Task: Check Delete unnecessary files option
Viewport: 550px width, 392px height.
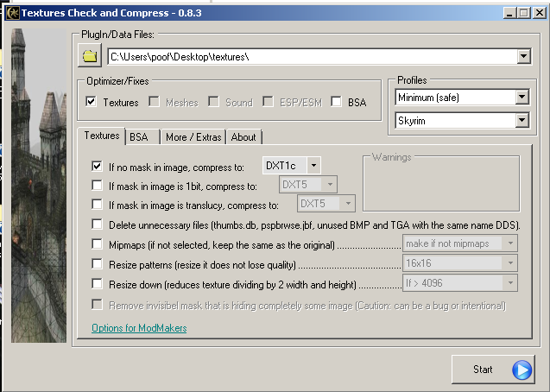Action: (x=97, y=224)
